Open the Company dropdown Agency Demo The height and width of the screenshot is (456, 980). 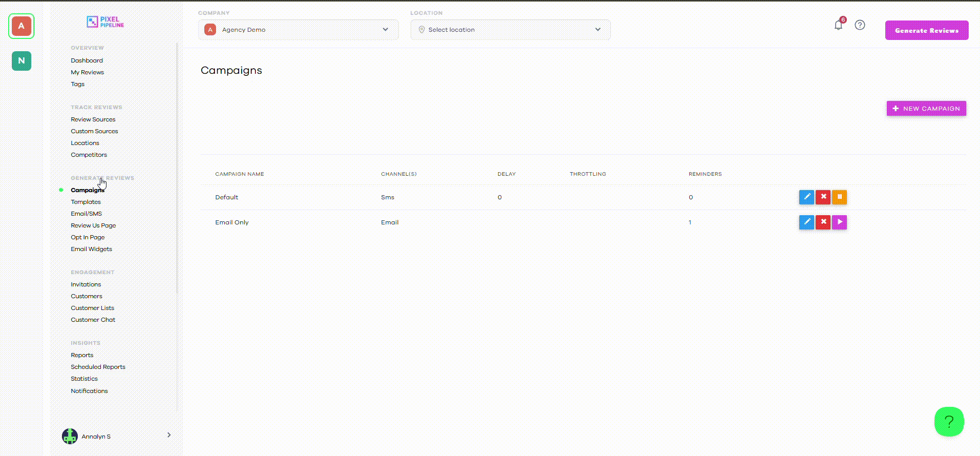pos(299,30)
